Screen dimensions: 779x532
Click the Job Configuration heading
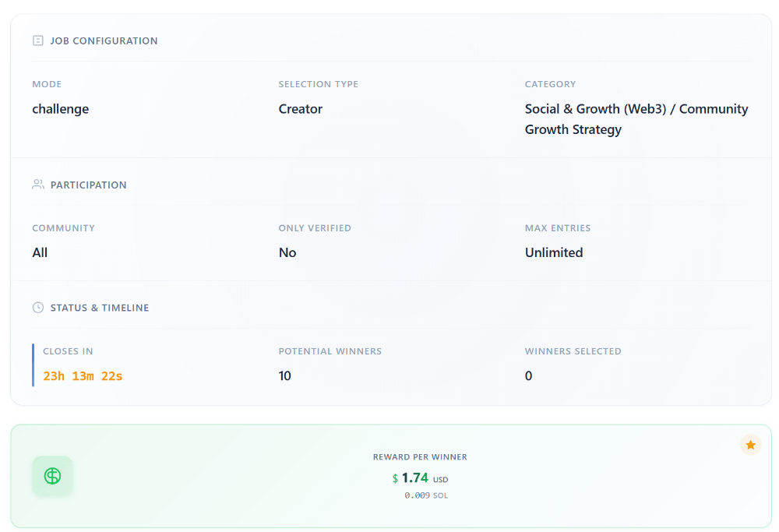click(x=104, y=41)
